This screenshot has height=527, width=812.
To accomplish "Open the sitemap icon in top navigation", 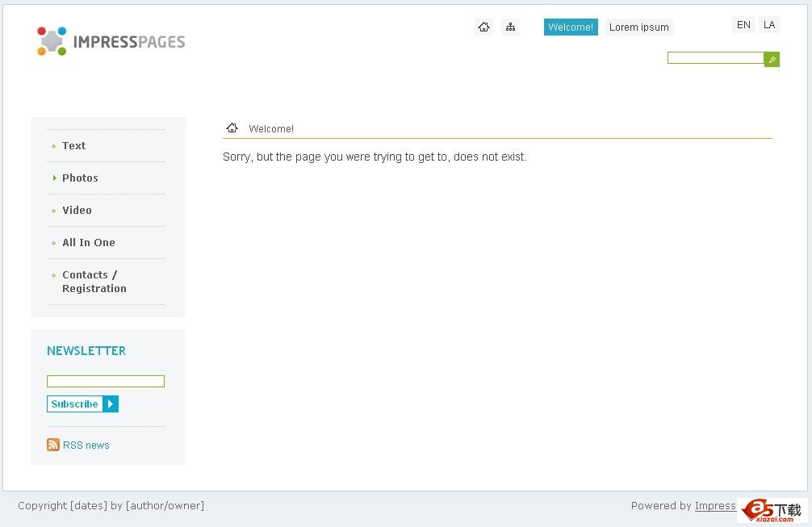I will 510,27.
